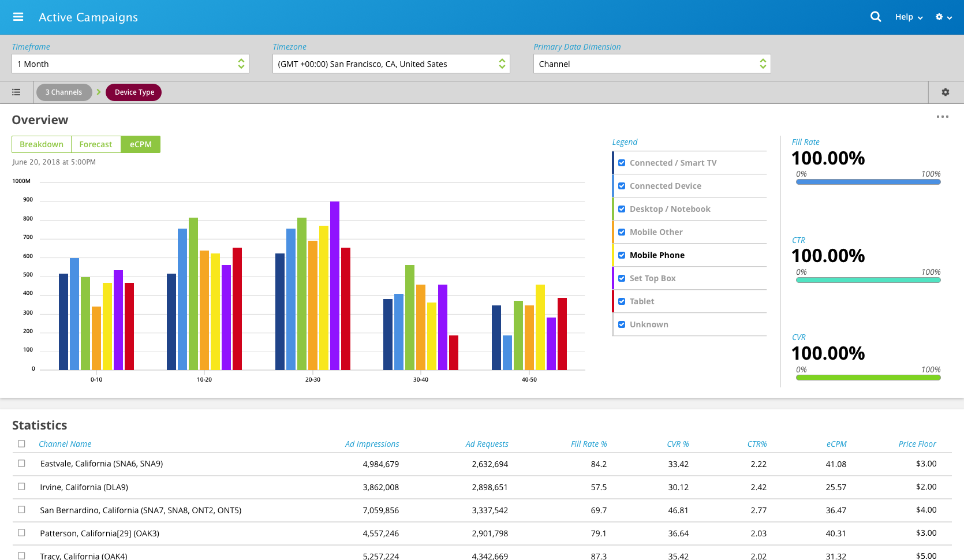The width and height of the screenshot is (964, 560).
Task: Switch to the Forecast tab
Action: (96, 144)
